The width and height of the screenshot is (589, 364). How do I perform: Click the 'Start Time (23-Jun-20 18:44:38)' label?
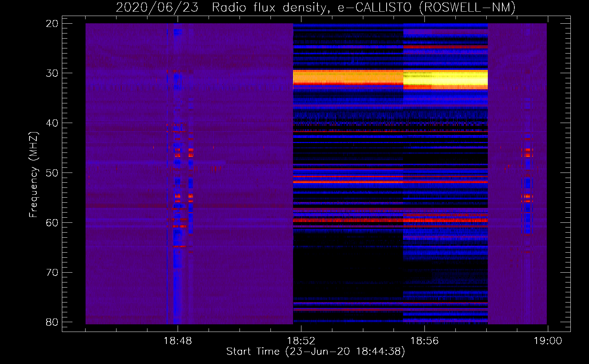[316, 352]
